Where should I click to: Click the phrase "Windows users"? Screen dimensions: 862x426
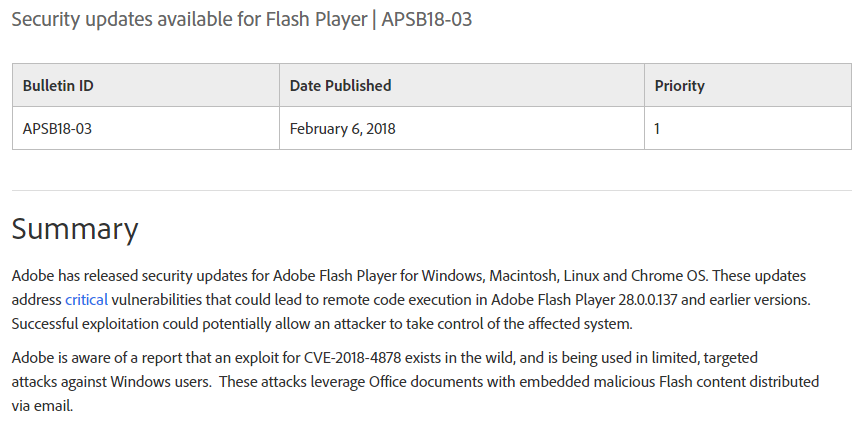point(160,381)
